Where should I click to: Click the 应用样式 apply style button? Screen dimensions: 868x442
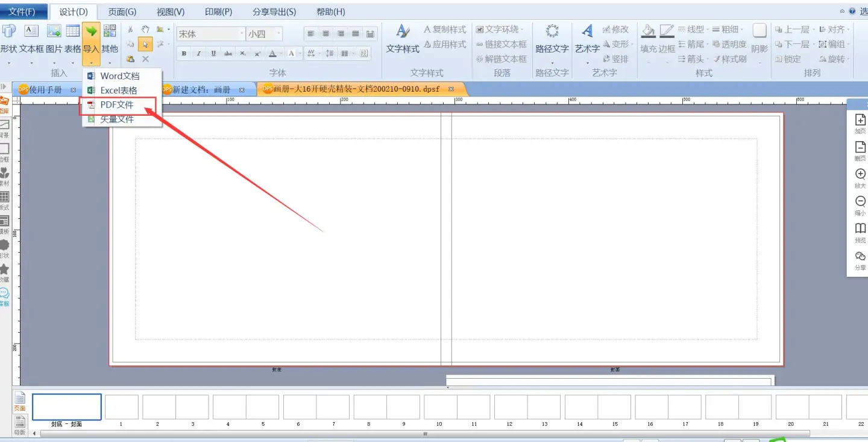(445, 45)
